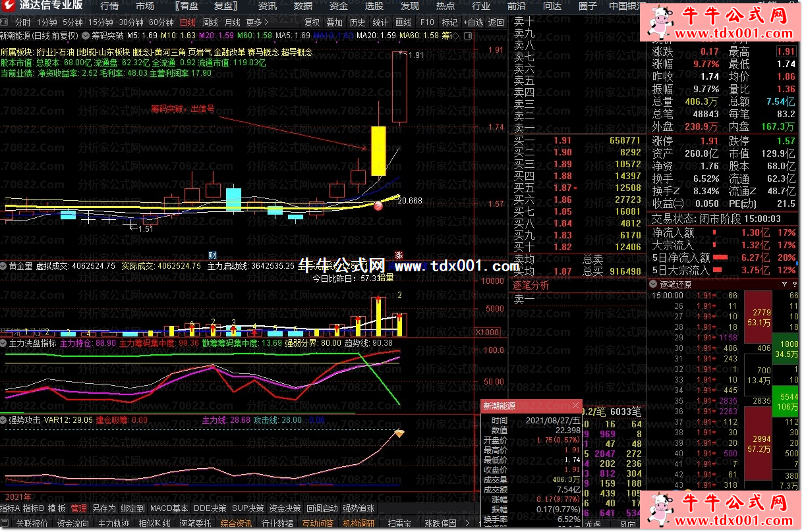Click the tall yellow candlestick on chart
804x532 pixels.
coord(378,151)
